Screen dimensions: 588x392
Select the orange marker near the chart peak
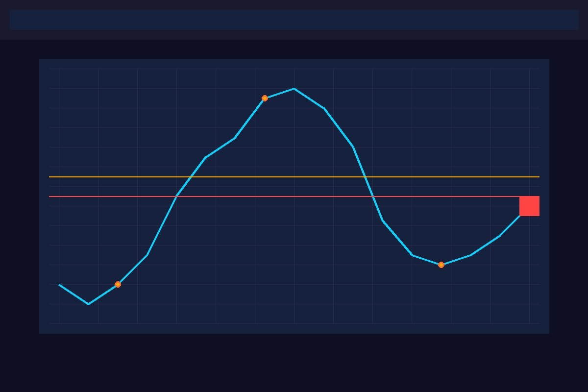[x=265, y=98]
